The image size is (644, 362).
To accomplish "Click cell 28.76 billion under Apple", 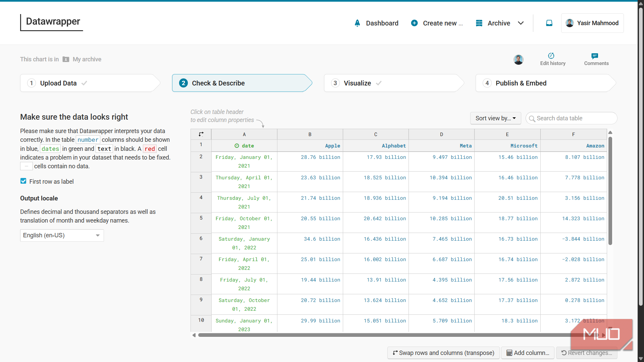I will (310, 162).
